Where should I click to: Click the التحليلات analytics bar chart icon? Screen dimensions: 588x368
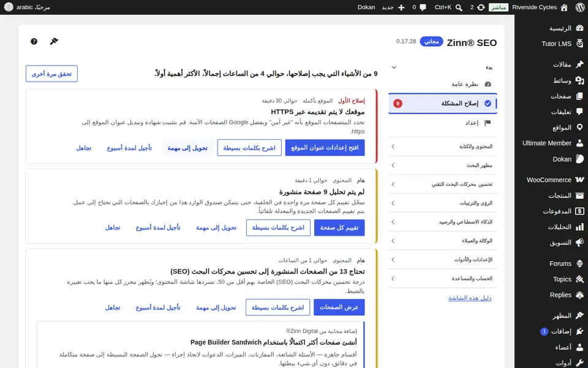(x=579, y=227)
